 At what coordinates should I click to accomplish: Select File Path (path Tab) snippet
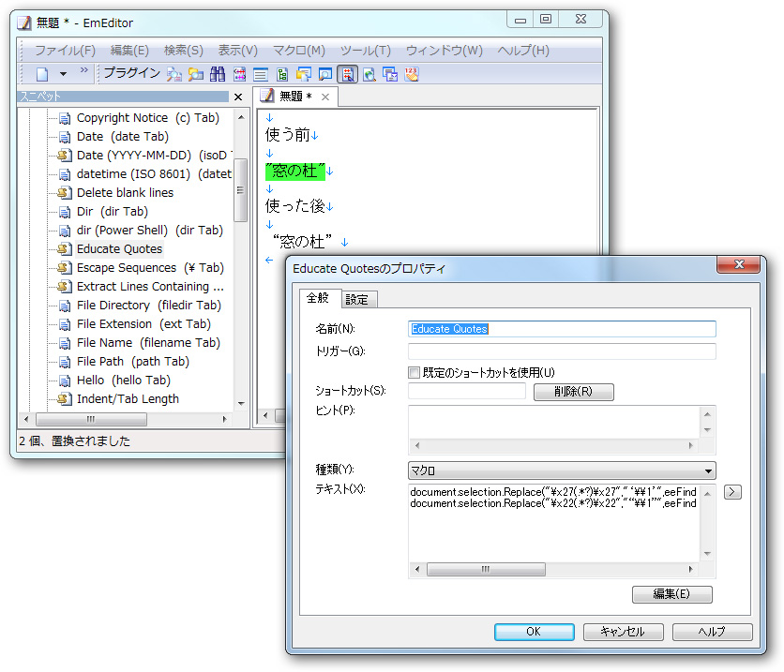pos(133,361)
